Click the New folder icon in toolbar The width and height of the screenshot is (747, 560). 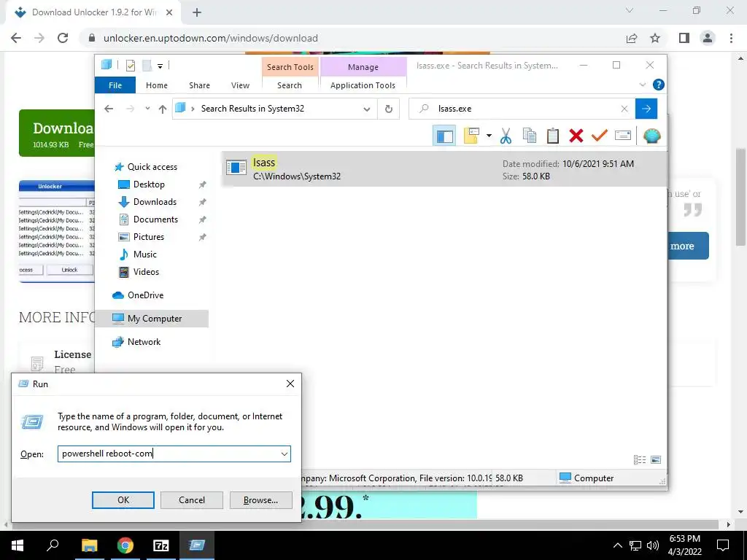tap(471, 136)
